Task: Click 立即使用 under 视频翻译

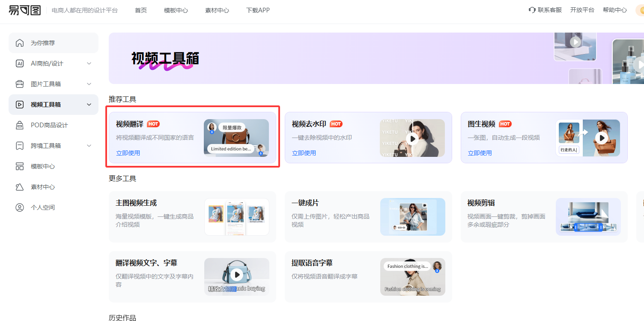Action: click(x=128, y=153)
